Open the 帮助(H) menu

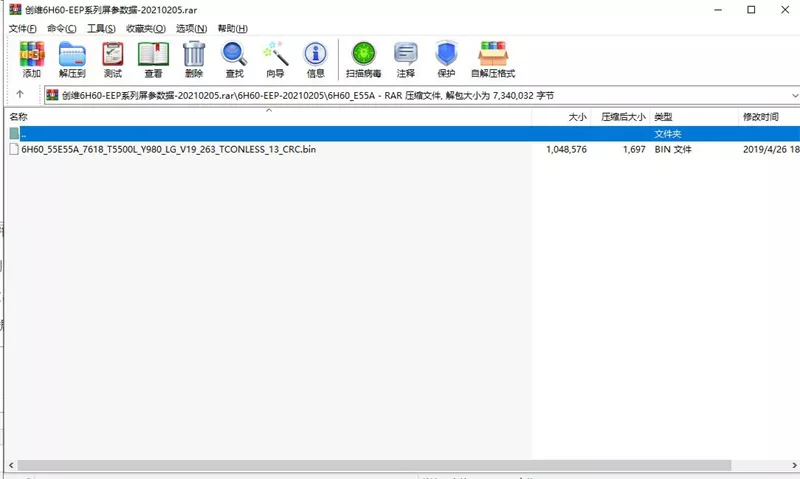(233, 29)
